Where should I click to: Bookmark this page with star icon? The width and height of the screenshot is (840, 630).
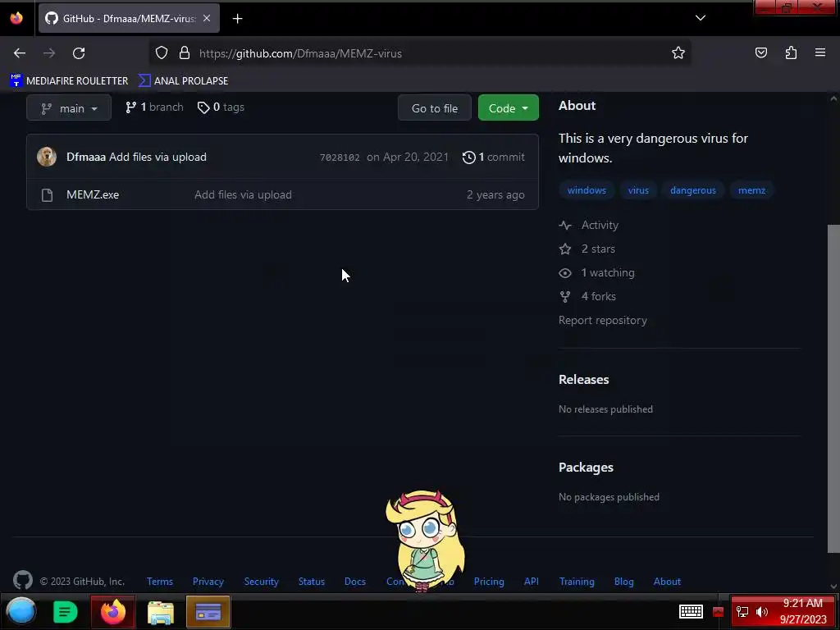[678, 53]
